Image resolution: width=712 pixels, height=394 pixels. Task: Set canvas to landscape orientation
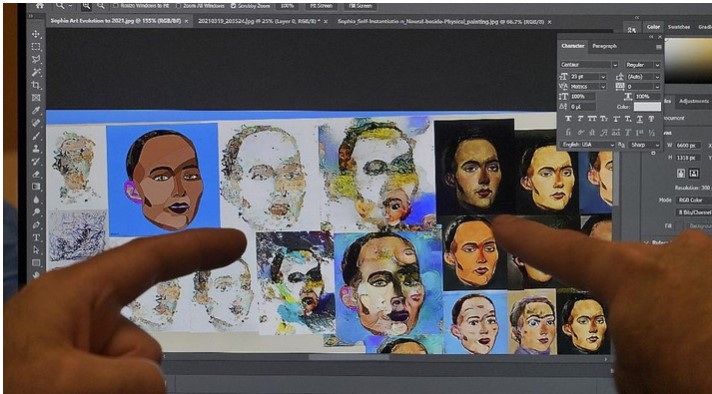tap(694, 173)
